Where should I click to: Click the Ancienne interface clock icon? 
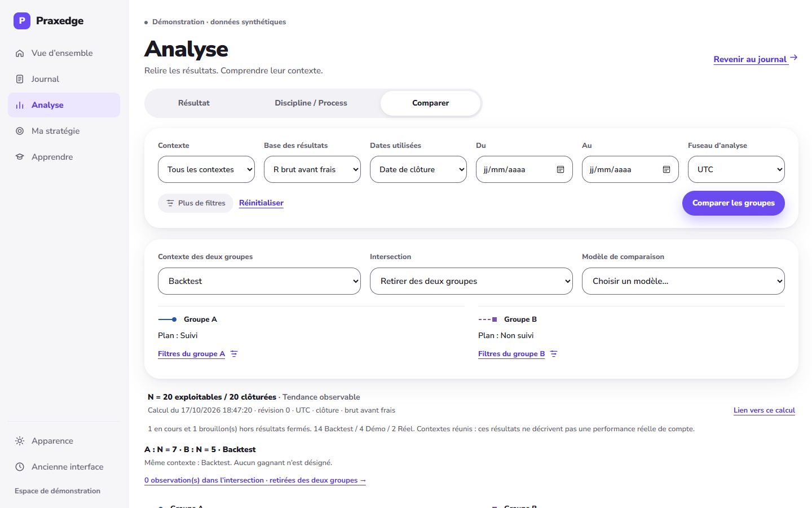coord(20,467)
